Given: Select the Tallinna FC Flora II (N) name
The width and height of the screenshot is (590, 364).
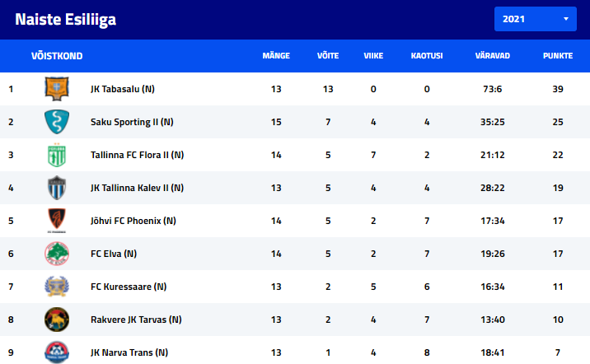Looking at the screenshot, I should pos(138,155).
